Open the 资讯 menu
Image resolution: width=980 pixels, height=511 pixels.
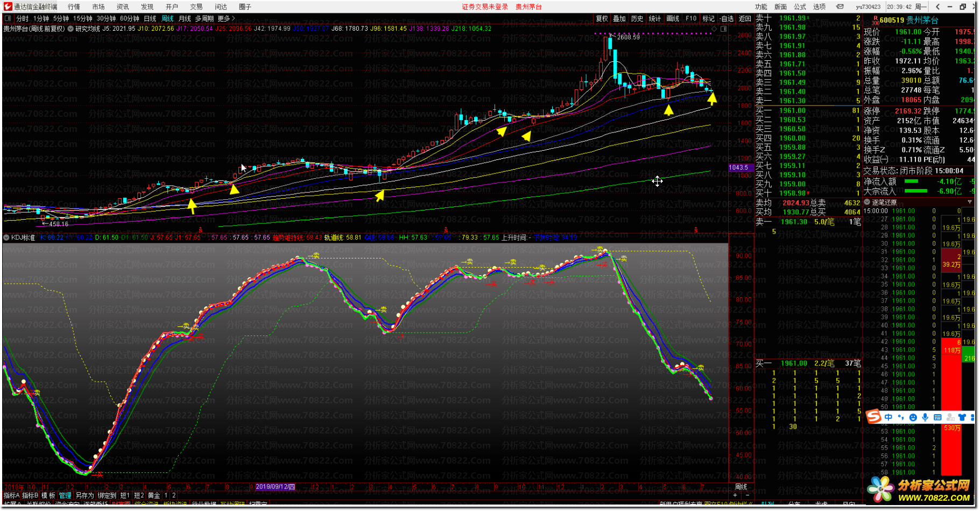pos(123,7)
